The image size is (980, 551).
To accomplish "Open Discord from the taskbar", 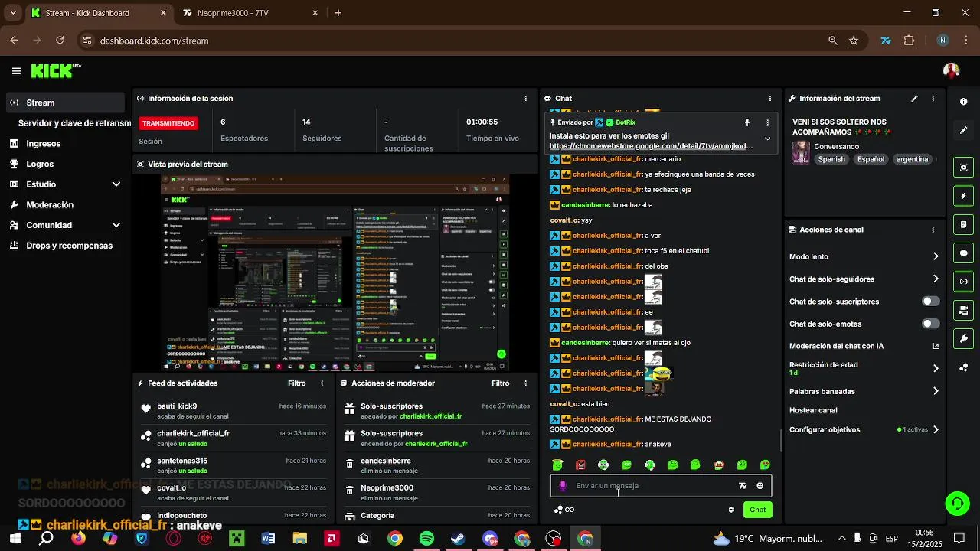I will 490,539.
